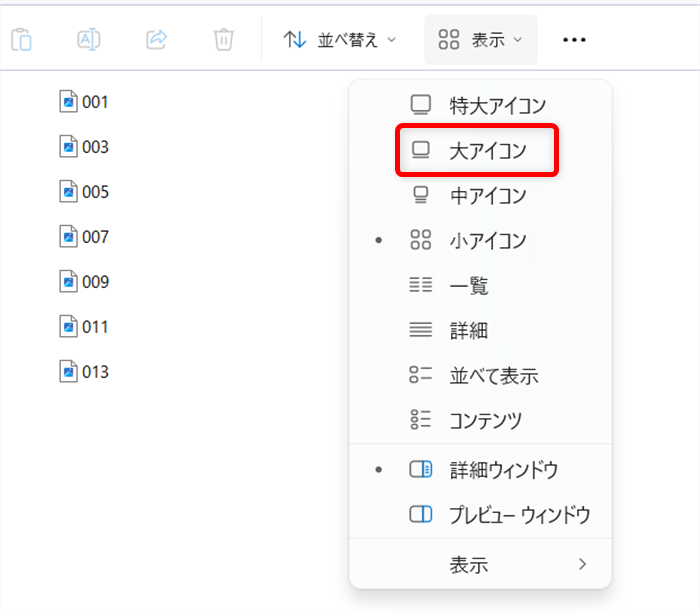
Task: Select 中アイコン view option
Action: click(x=480, y=196)
